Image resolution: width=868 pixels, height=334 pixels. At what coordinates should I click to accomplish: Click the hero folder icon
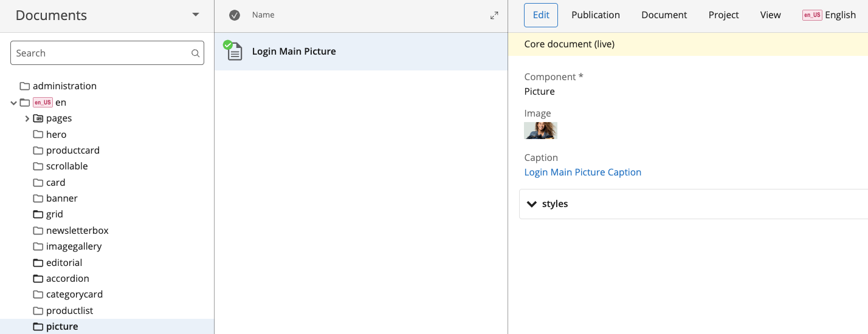tap(38, 134)
